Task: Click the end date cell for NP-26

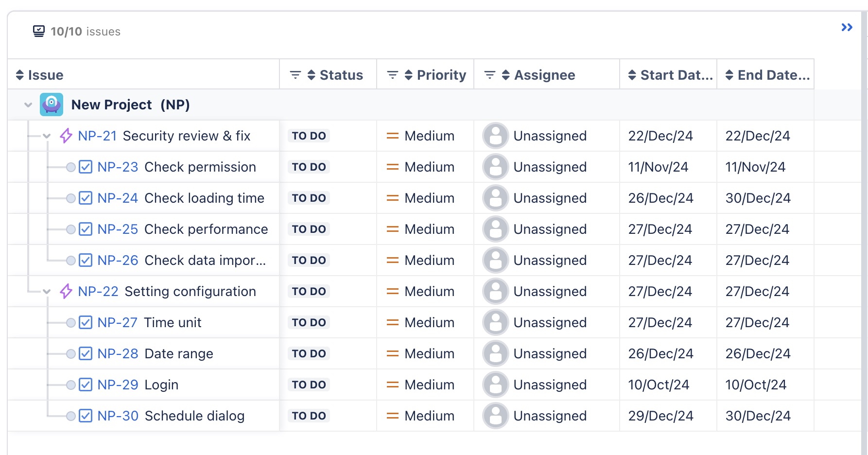Action: (x=757, y=260)
